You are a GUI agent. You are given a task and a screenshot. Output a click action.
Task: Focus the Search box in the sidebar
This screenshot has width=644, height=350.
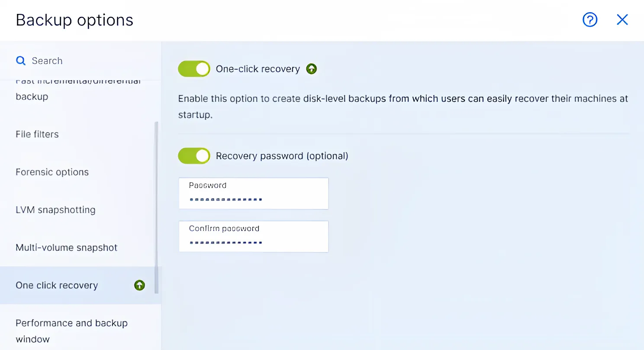(47, 61)
